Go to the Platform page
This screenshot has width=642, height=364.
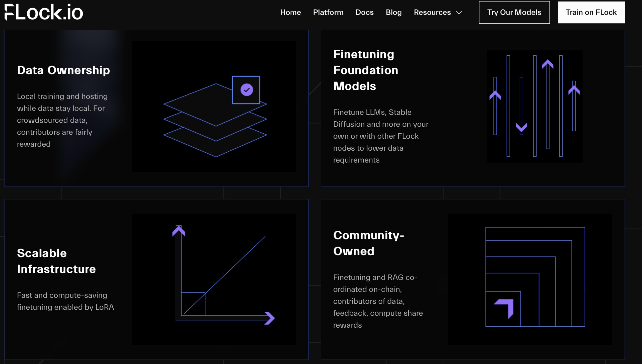(x=328, y=12)
